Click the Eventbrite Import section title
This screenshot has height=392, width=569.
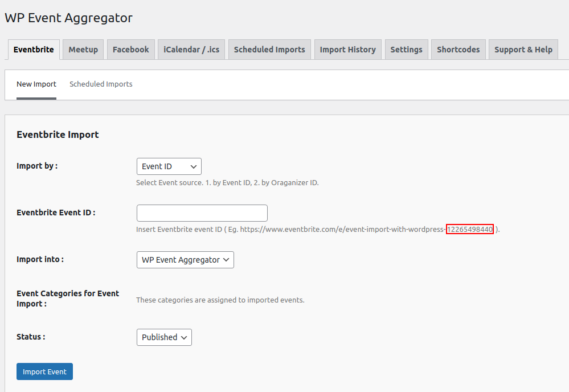tap(58, 134)
